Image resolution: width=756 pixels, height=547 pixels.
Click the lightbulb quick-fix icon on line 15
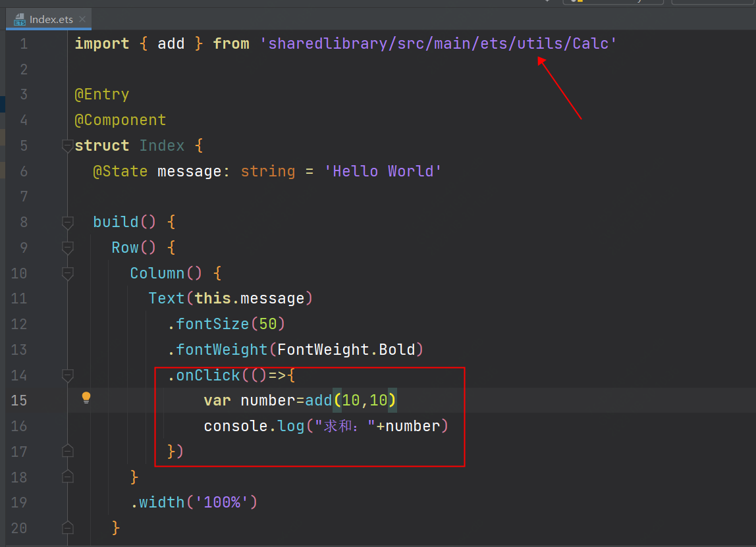(86, 398)
